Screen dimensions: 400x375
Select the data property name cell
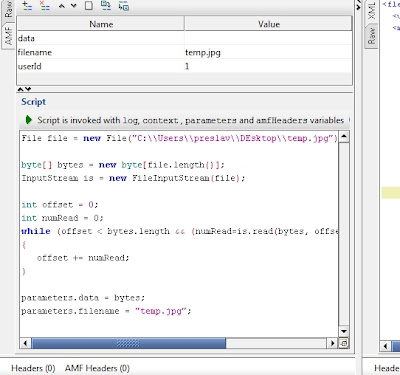point(101,38)
